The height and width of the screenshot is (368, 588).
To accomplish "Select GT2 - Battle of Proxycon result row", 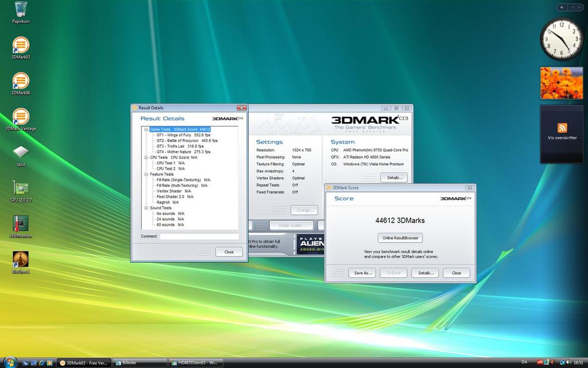I will (187, 140).
